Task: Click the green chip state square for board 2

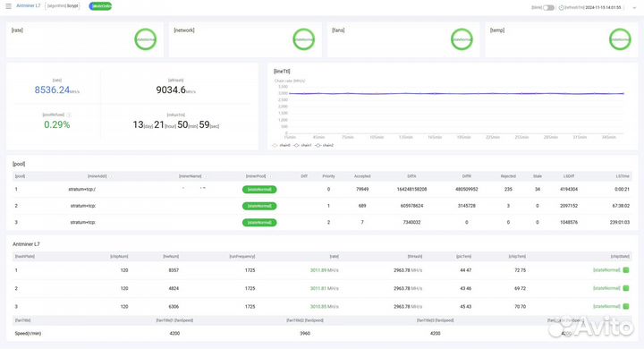Action: click(x=626, y=288)
